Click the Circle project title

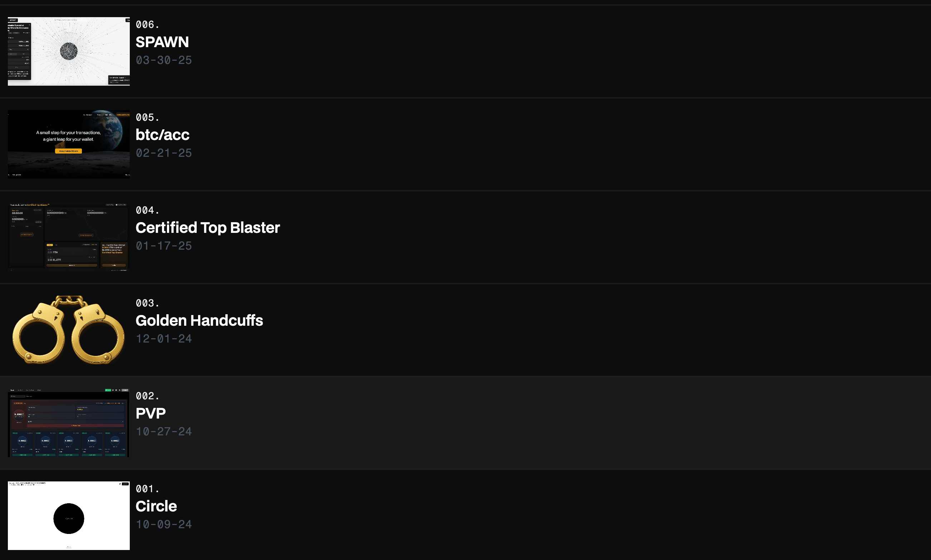[156, 506]
